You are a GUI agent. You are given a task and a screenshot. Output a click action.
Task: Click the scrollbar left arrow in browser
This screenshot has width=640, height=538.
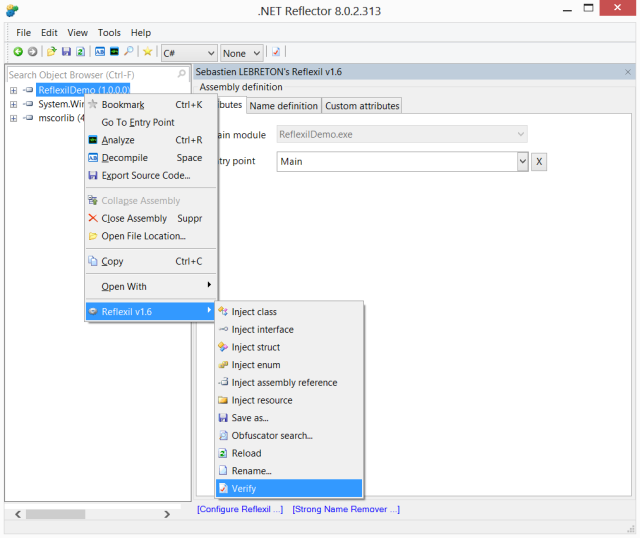pyautogui.click(x=18, y=514)
